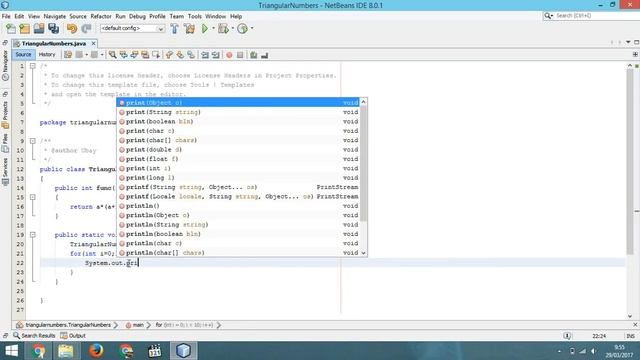This screenshot has width=640, height=360.
Task: Collapse the license comment fold at line 1
Action: coord(33,66)
